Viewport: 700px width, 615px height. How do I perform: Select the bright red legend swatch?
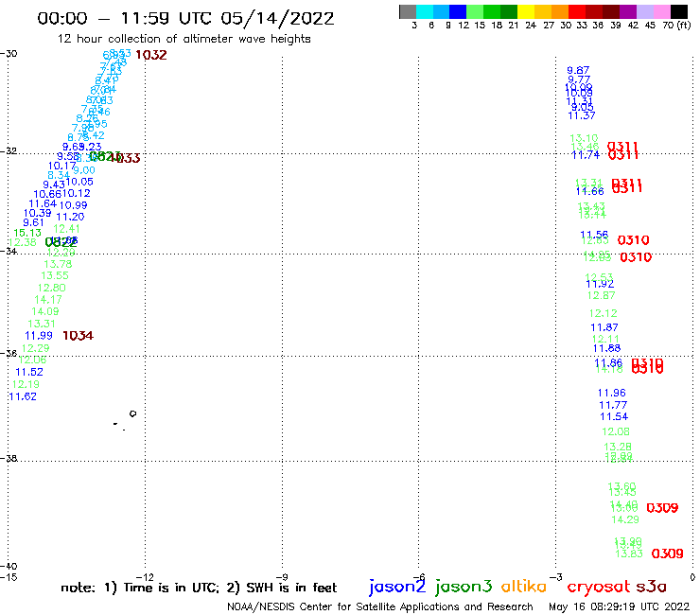tap(577, 11)
